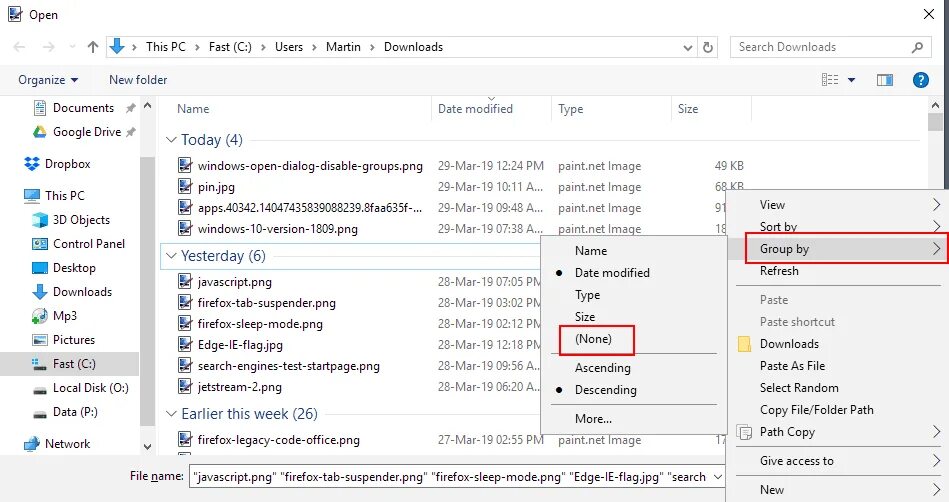Open recent locations dropdown arrow

click(72, 47)
